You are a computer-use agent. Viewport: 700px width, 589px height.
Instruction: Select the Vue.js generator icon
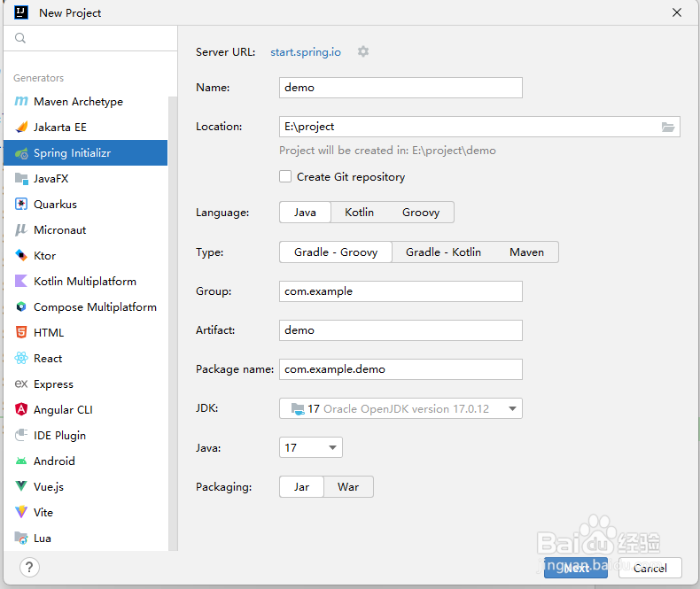pyautogui.click(x=21, y=487)
